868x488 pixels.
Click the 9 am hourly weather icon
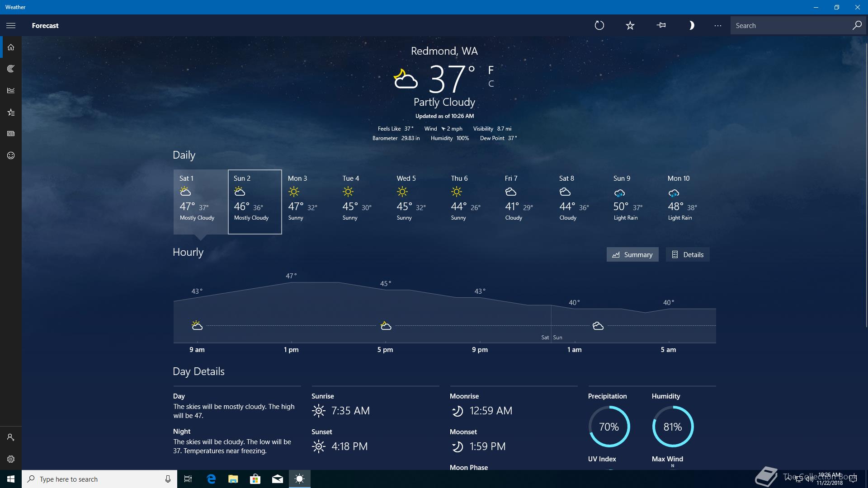tap(197, 325)
